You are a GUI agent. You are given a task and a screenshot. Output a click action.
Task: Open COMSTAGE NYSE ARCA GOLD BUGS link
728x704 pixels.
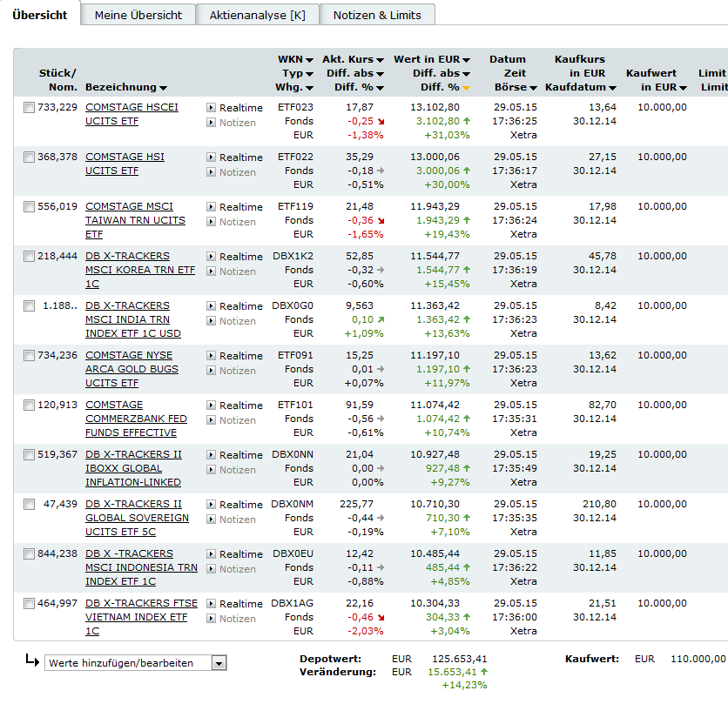131,369
